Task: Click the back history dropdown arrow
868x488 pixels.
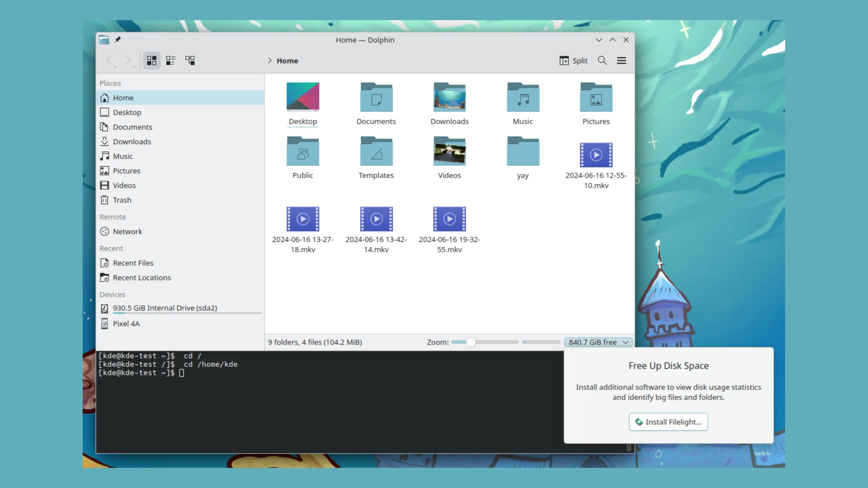Action: tap(115, 67)
